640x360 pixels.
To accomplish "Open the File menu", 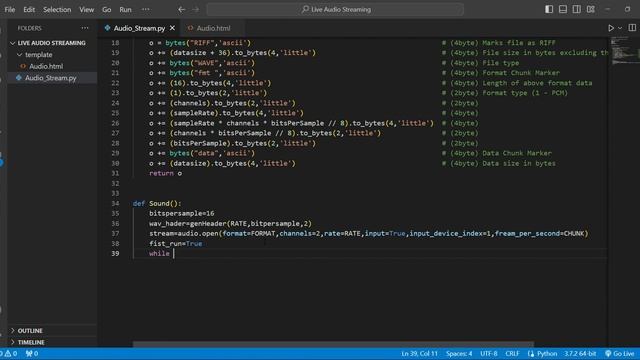I will pos(10,9).
